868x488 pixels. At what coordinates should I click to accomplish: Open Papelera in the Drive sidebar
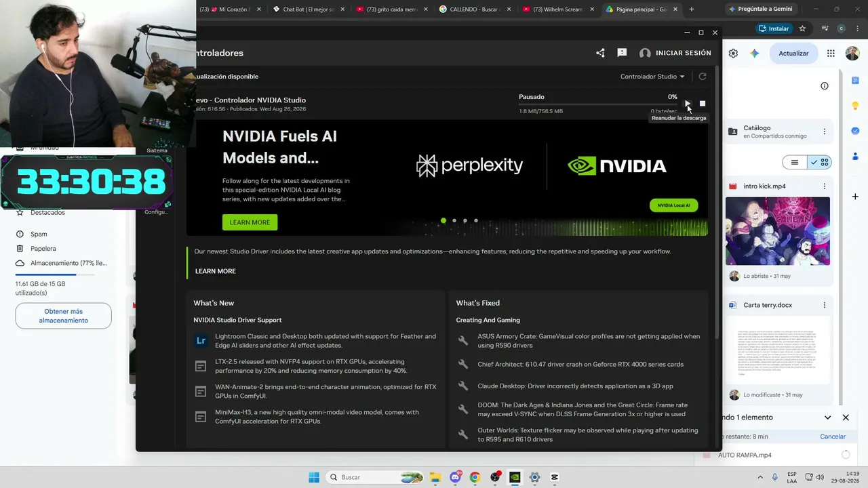click(x=43, y=249)
